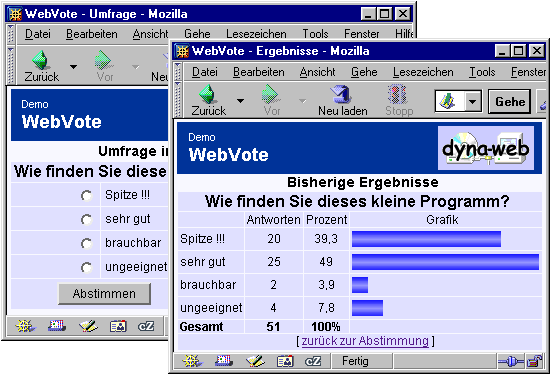Select the sehr gut radio button

(x=86, y=220)
